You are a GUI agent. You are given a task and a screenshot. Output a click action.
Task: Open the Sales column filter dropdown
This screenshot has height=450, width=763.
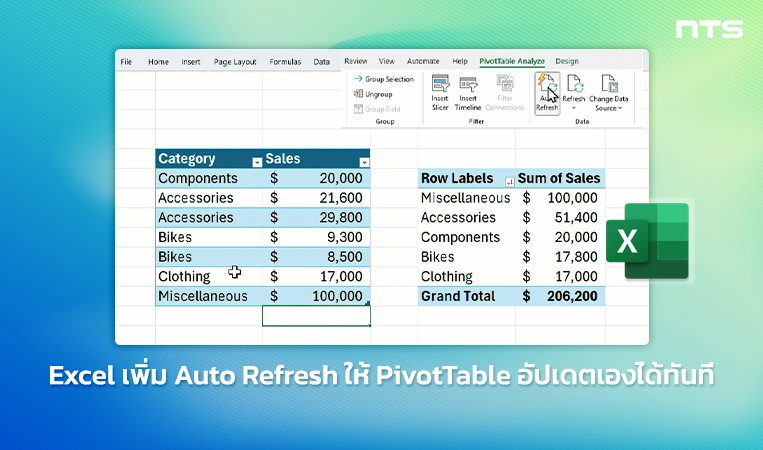coord(364,162)
